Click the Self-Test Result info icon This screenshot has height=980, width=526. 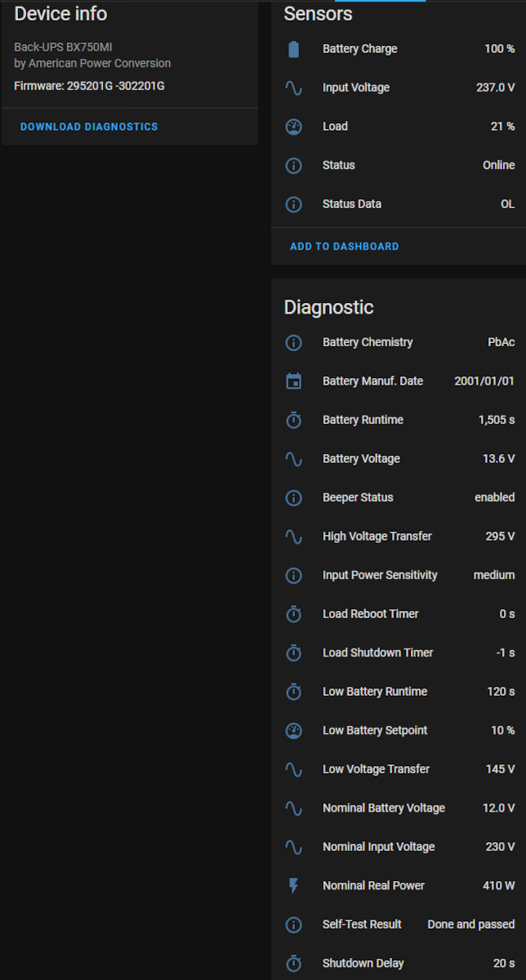[x=294, y=924]
